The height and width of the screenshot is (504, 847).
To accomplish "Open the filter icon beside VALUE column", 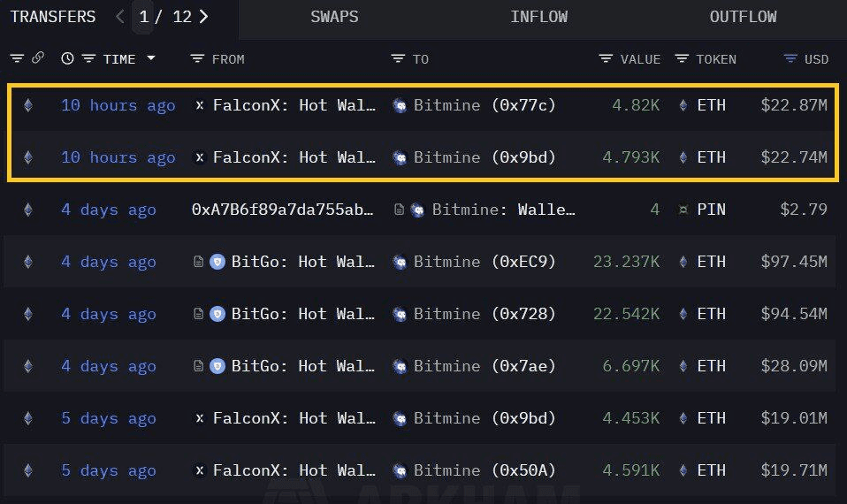I will pyautogui.click(x=606, y=58).
